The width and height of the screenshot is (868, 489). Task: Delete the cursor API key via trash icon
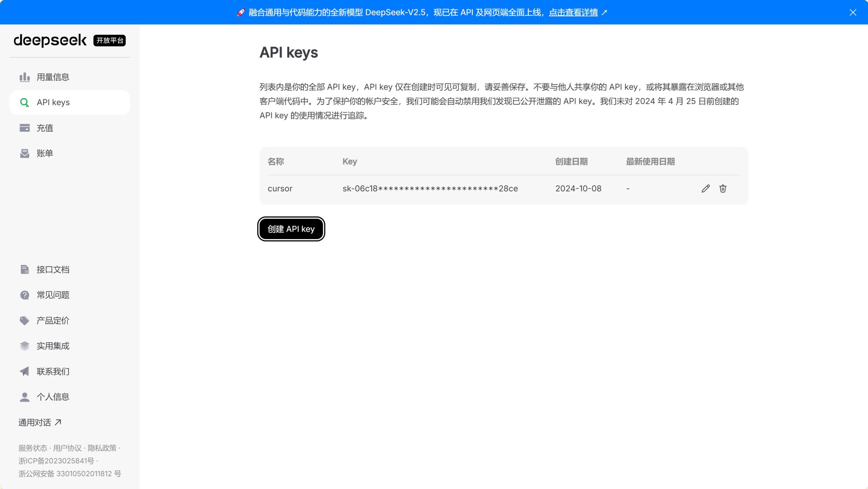point(723,188)
